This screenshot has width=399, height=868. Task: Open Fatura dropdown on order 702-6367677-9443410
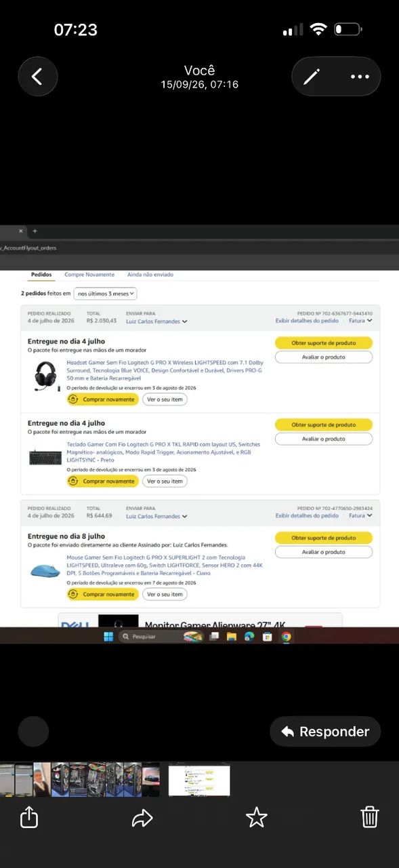[360, 321]
